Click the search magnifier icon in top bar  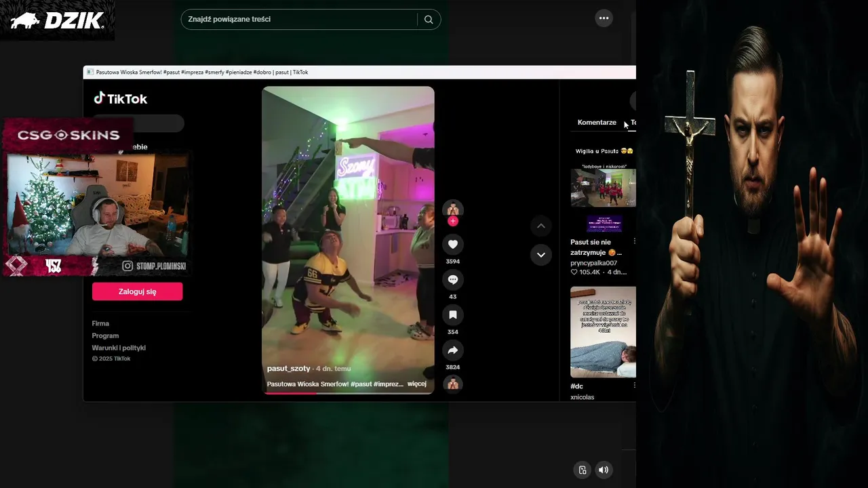pyautogui.click(x=429, y=20)
